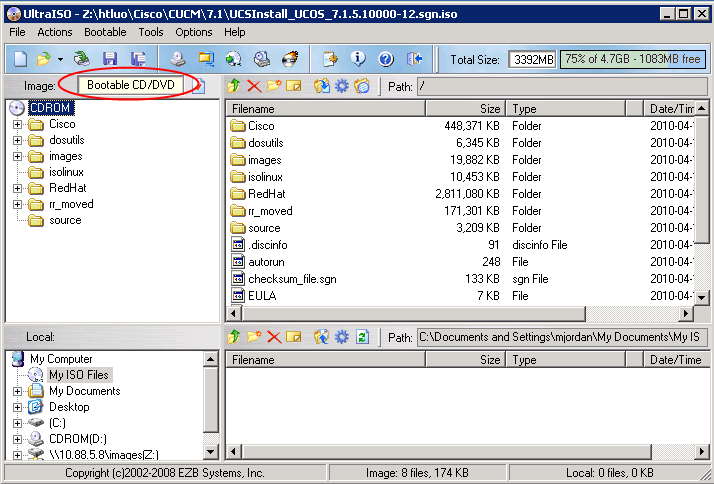Expand My Documents in local tree
The image size is (714, 484).
coord(17,392)
